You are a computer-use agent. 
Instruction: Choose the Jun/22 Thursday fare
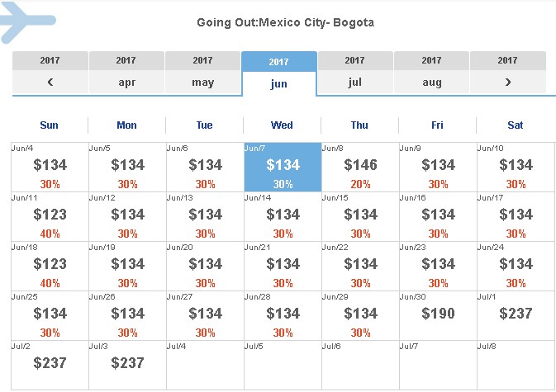point(360,267)
